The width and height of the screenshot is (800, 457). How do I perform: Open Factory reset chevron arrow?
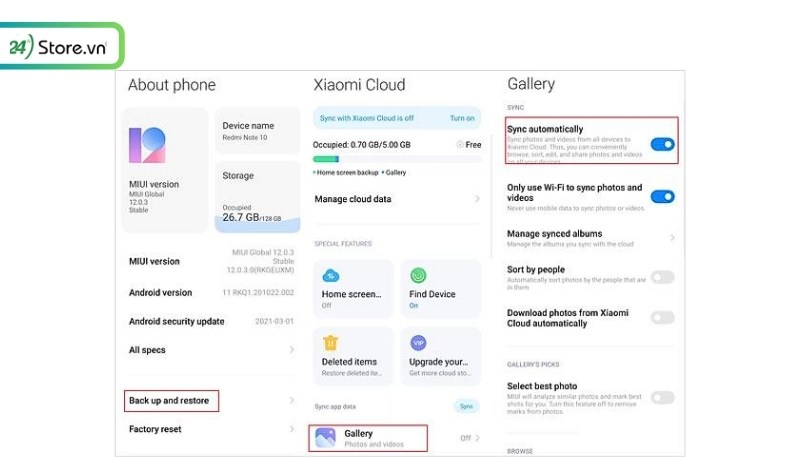pyautogui.click(x=292, y=429)
